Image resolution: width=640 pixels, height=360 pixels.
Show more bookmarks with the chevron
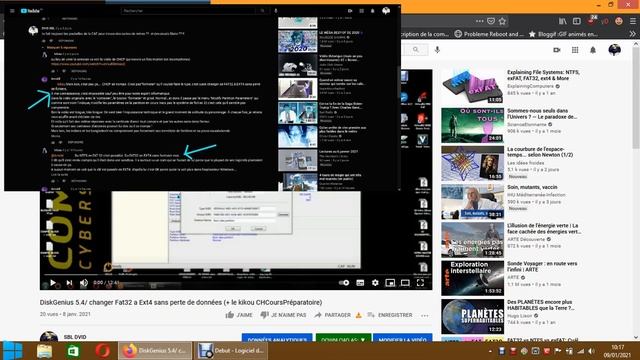point(633,34)
